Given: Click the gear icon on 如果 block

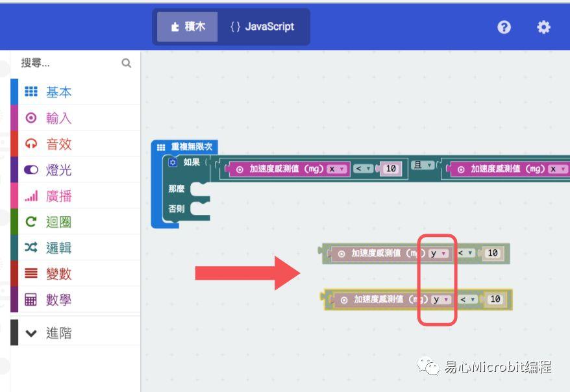Looking at the screenshot, I should pyautogui.click(x=173, y=162).
